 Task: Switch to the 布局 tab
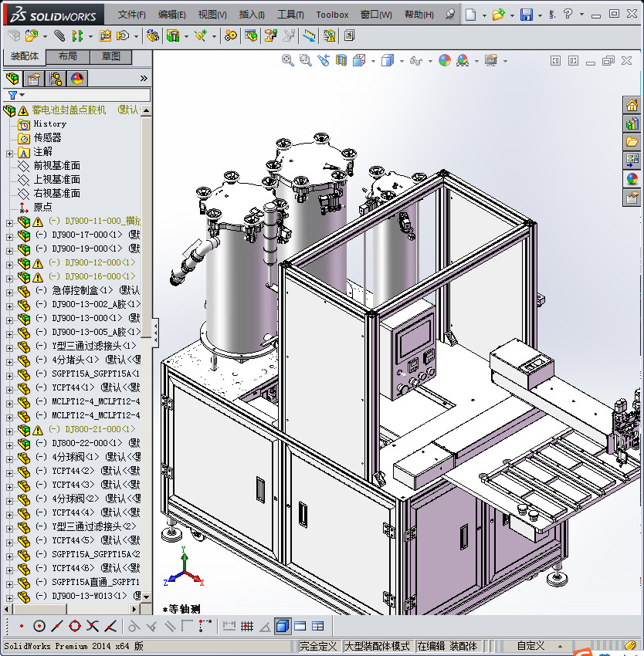pos(67,56)
